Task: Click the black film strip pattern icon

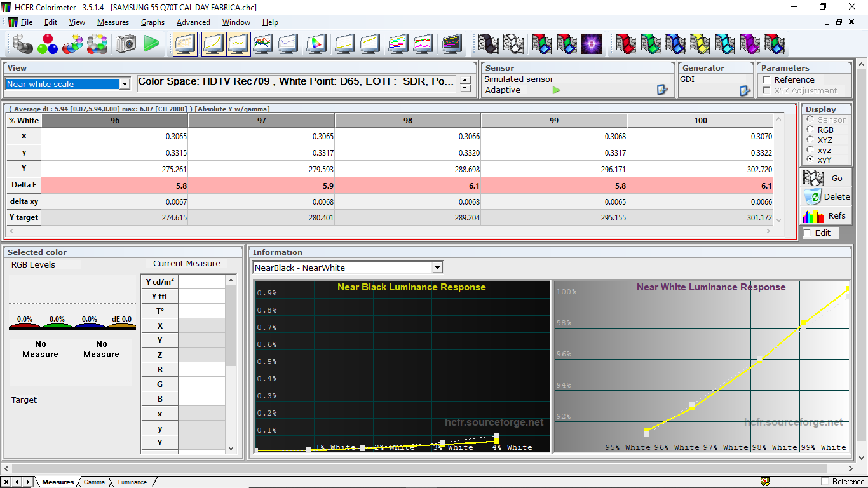Action: tap(489, 44)
